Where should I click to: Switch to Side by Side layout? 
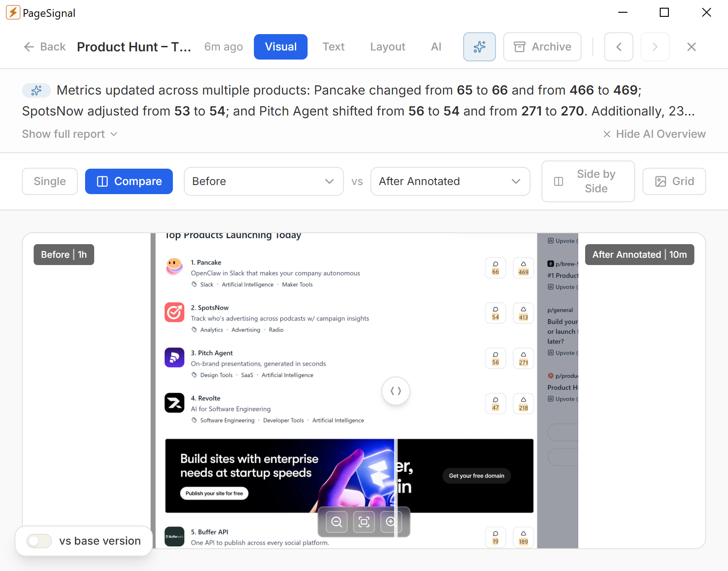click(588, 181)
